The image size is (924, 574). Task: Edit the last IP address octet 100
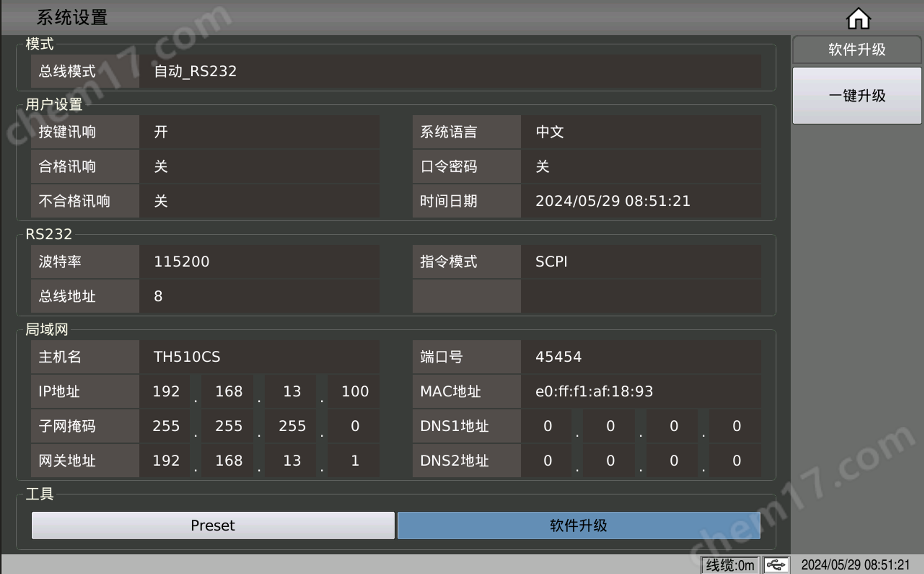coord(355,391)
